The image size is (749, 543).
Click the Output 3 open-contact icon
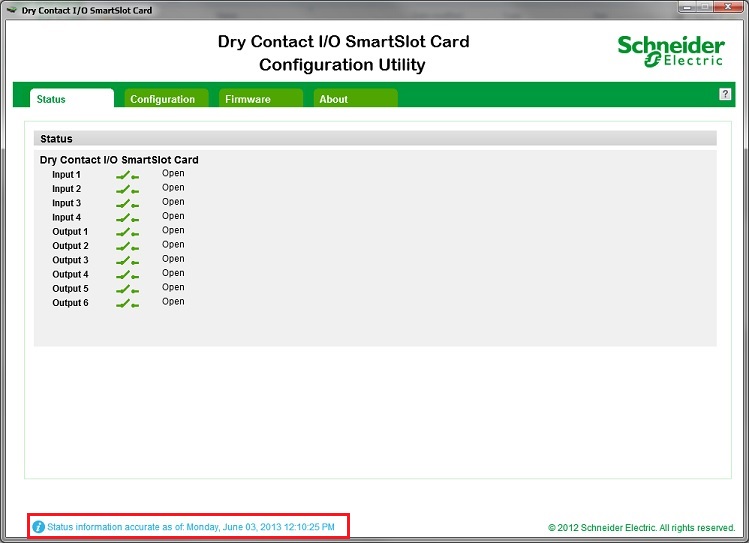click(x=128, y=261)
